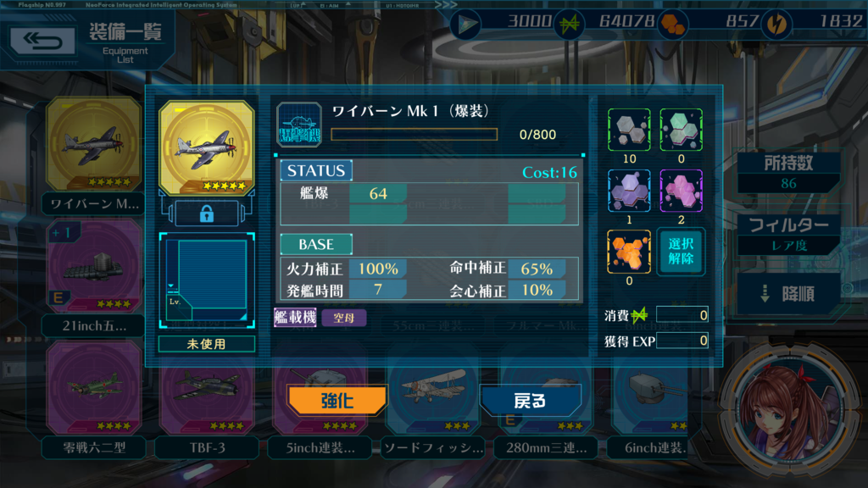Click the 爆撃機 bomber type icon
The height and width of the screenshot is (488, 868).
(299, 125)
